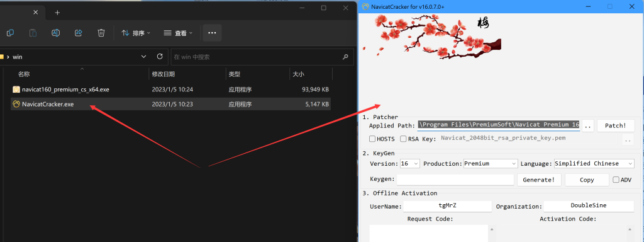This screenshot has width=644, height=242.
Task: Click the RSA key file path field
Action: [528, 138]
